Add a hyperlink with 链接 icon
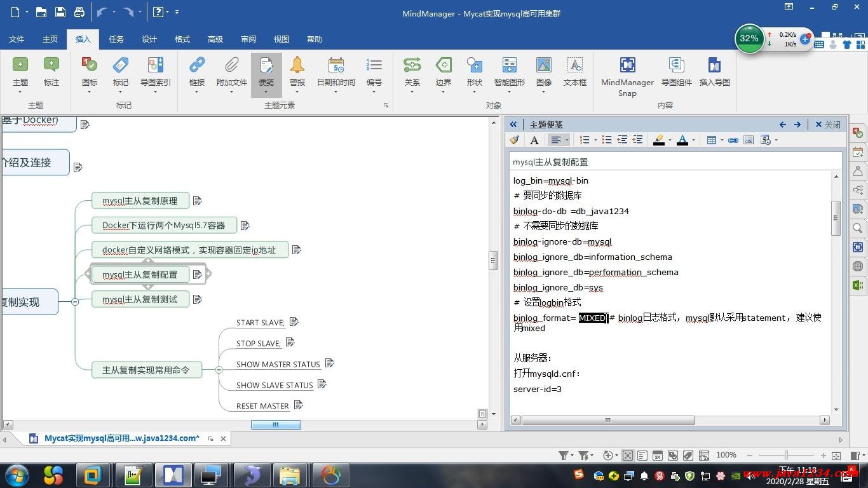 (197, 65)
